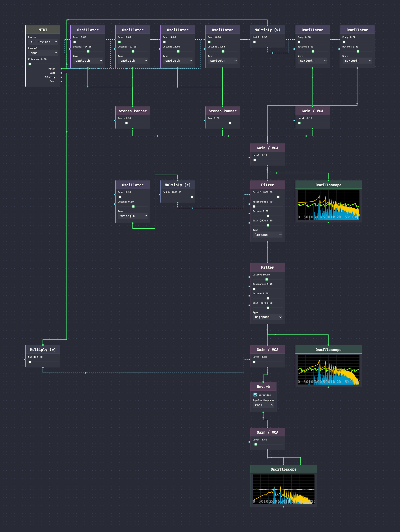Click the Gain (dB) slider on the highpass Filter
Viewport: 400px width, 532px height.
[267, 308]
